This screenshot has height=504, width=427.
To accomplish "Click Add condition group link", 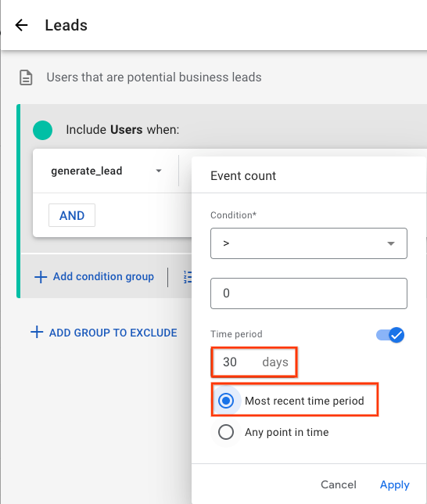I will coord(103,277).
